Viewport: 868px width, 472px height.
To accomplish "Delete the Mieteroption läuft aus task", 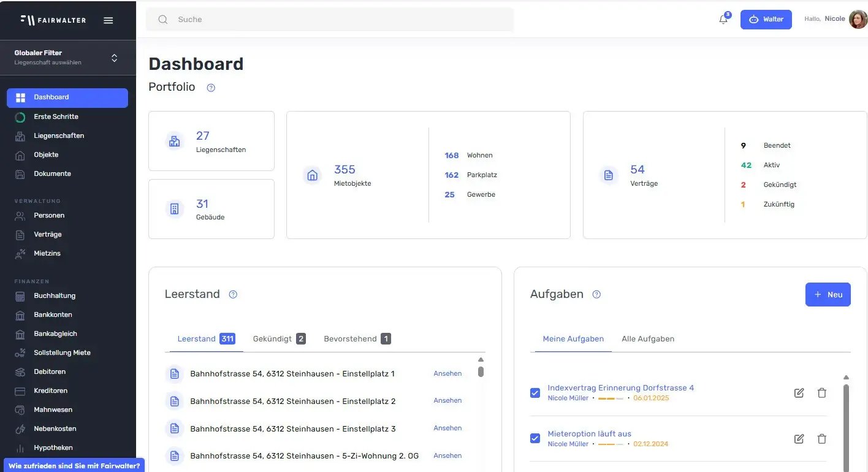I will 822,439.
